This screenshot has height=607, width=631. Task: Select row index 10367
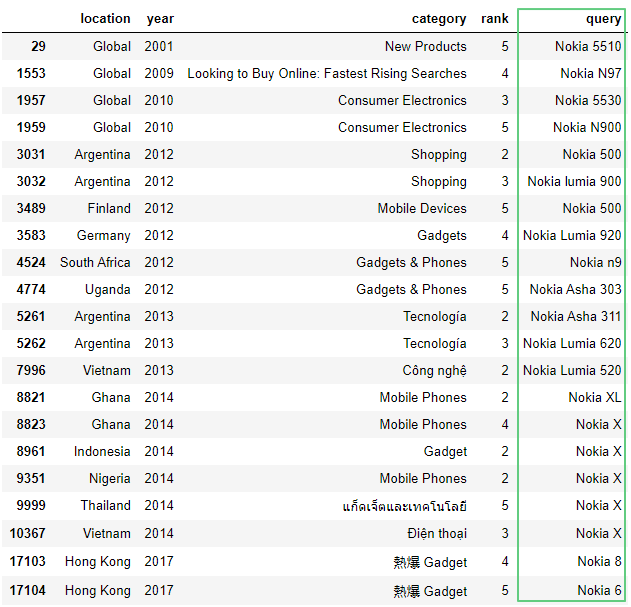pos(27,533)
